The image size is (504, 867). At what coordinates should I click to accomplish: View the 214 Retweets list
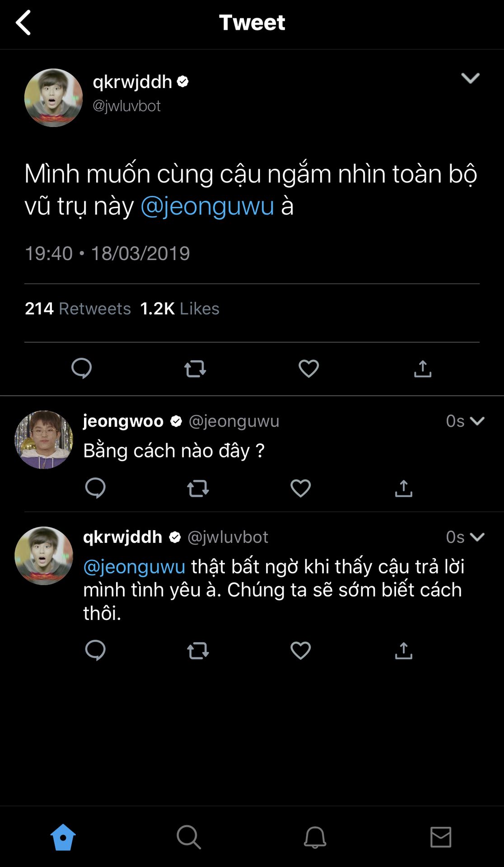pyautogui.click(x=78, y=308)
